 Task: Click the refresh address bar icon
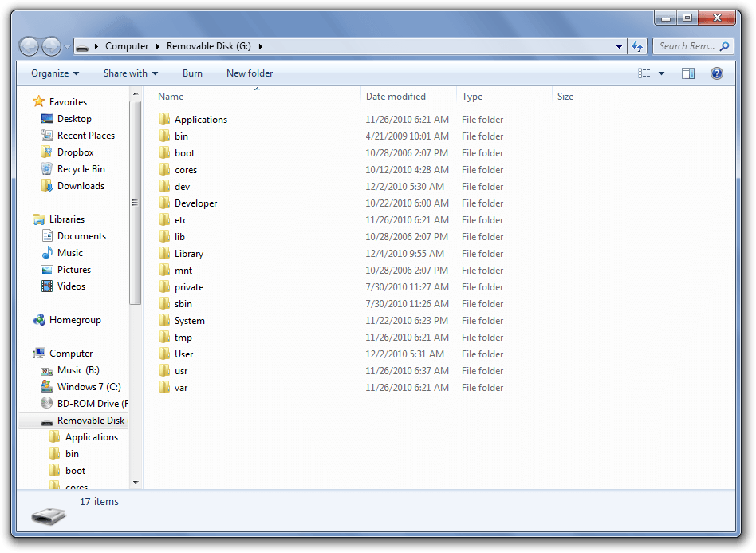click(637, 46)
